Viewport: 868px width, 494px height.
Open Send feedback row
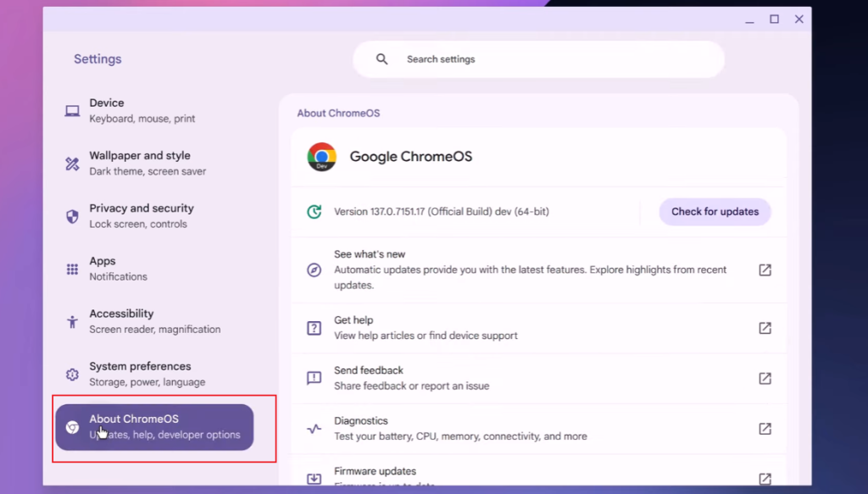click(x=538, y=379)
